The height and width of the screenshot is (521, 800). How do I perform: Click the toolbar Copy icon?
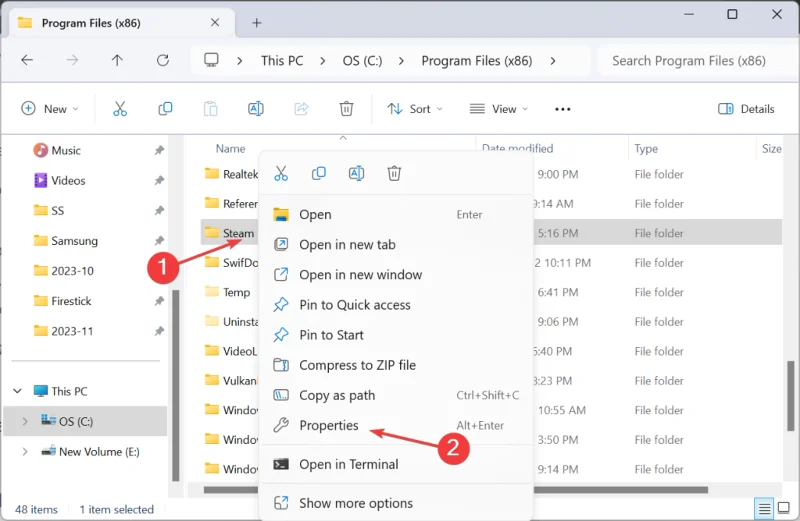click(165, 109)
